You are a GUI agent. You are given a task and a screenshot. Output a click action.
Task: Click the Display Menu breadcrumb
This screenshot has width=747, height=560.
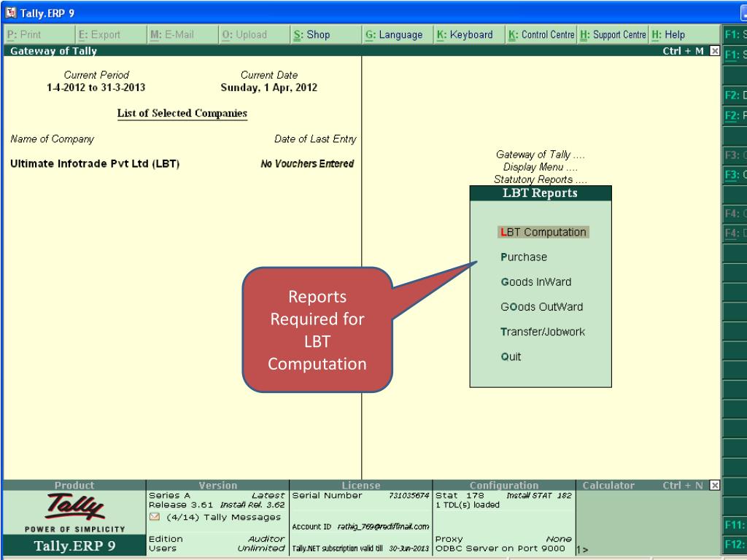pos(541,167)
